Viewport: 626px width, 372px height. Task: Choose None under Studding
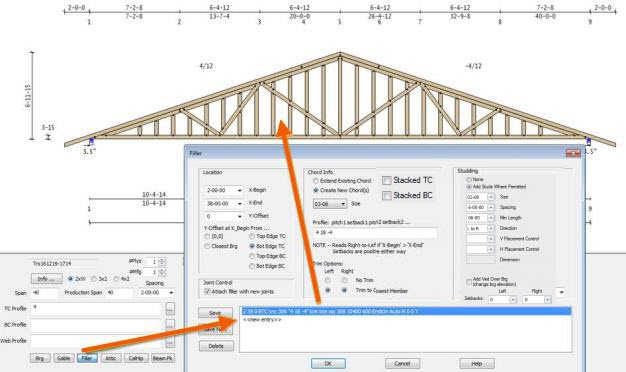(x=469, y=179)
